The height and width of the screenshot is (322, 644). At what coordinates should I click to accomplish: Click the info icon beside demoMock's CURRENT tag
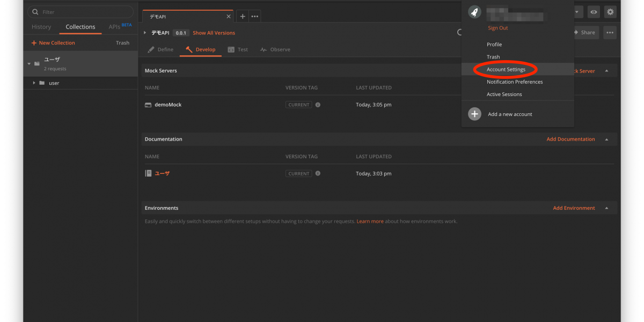(318, 105)
